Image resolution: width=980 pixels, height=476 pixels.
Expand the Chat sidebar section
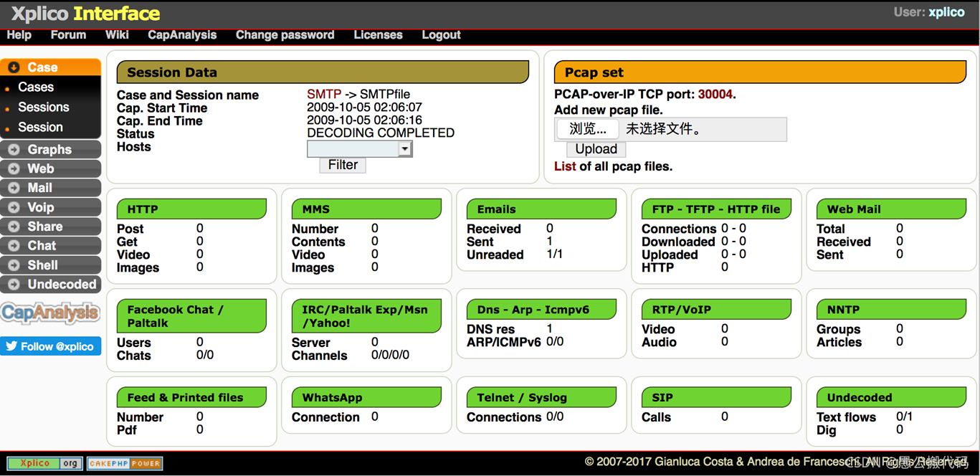[50, 245]
